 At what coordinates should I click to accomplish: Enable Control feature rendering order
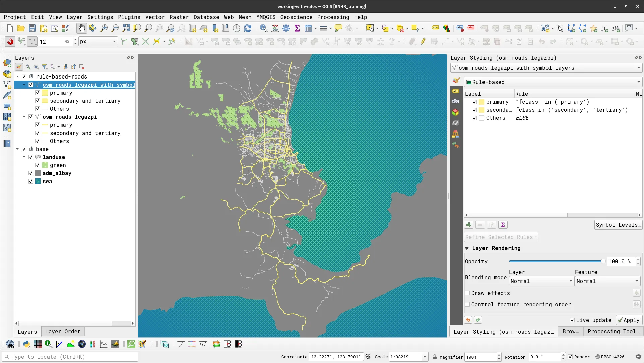point(468,304)
